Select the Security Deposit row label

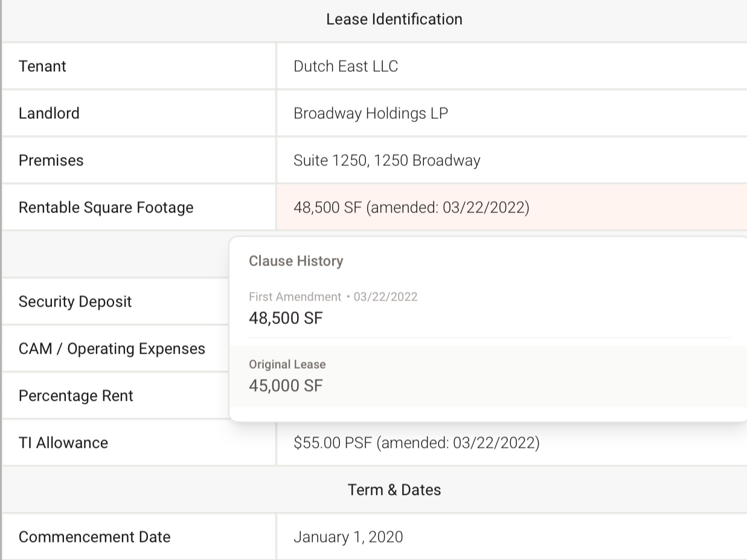click(x=75, y=302)
